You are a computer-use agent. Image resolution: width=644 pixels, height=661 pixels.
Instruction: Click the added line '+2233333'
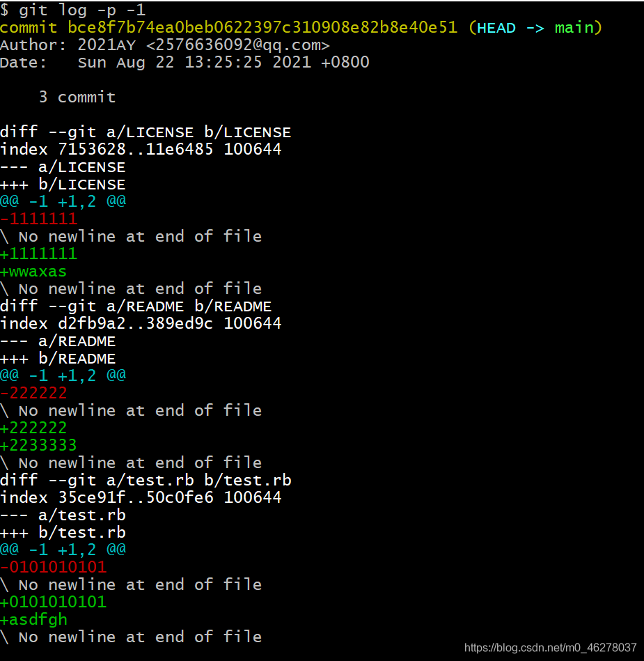point(39,445)
